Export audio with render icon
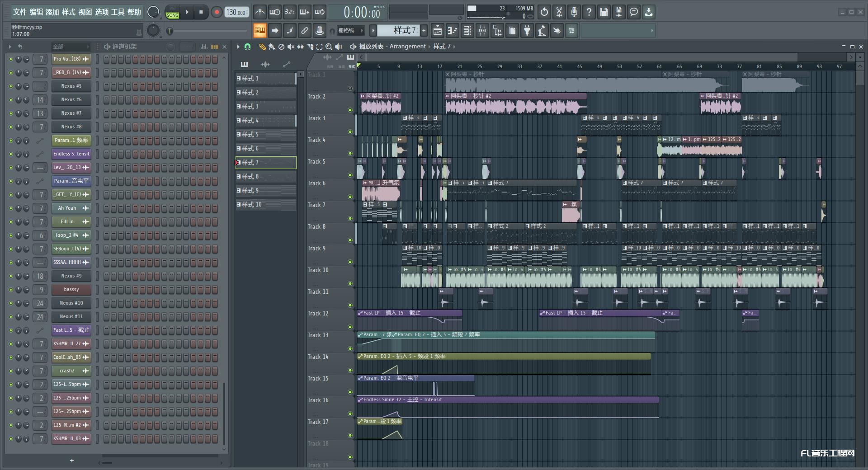 [x=619, y=12]
